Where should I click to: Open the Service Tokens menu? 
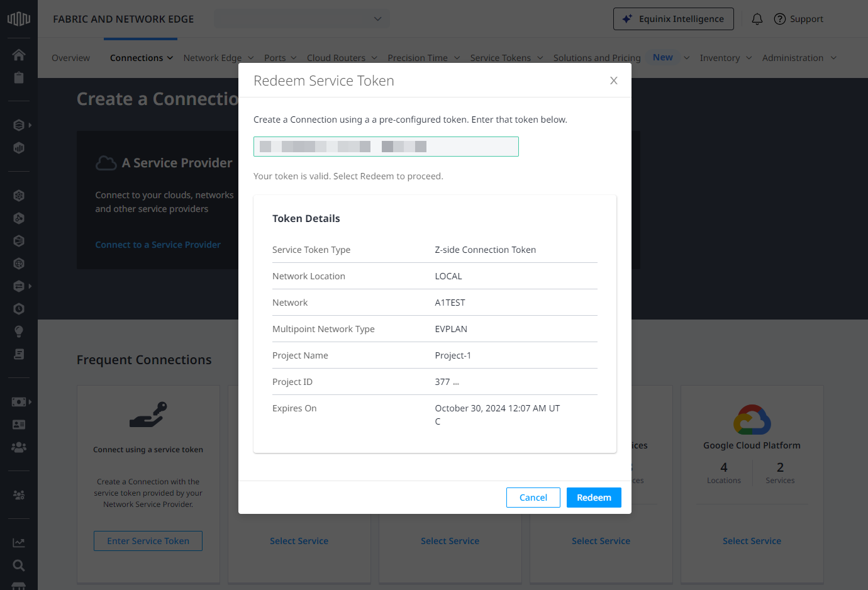pos(506,58)
